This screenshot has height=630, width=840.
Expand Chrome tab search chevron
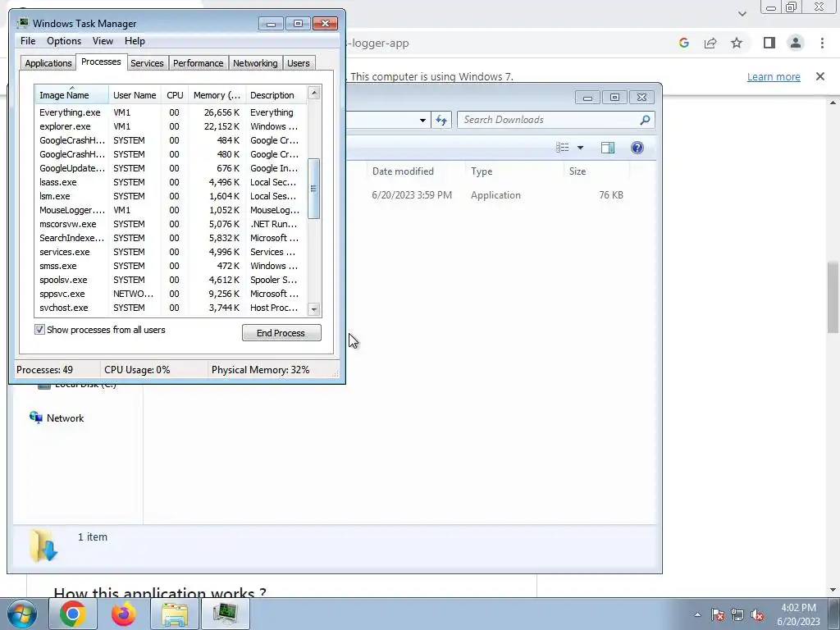(742, 13)
